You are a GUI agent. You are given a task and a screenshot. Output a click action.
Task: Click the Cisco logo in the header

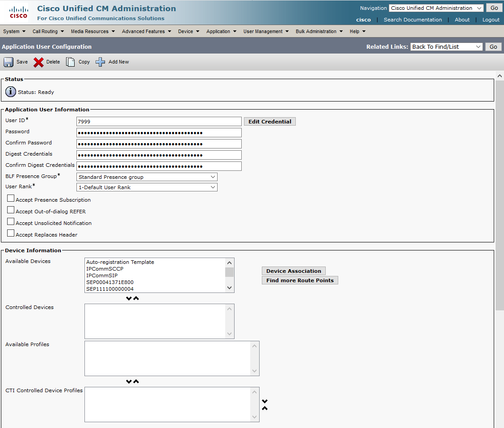(x=18, y=13)
